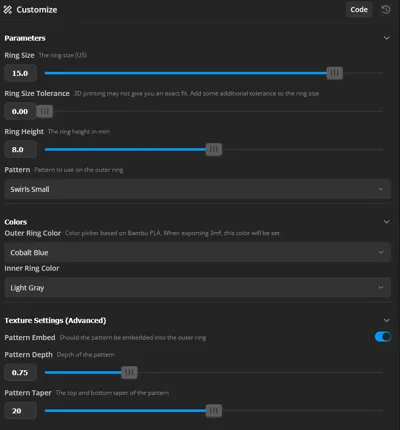Collapse the Texture Settings (Advanced) section
The height and width of the screenshot is (430, 400).
(x=386, y=320)
